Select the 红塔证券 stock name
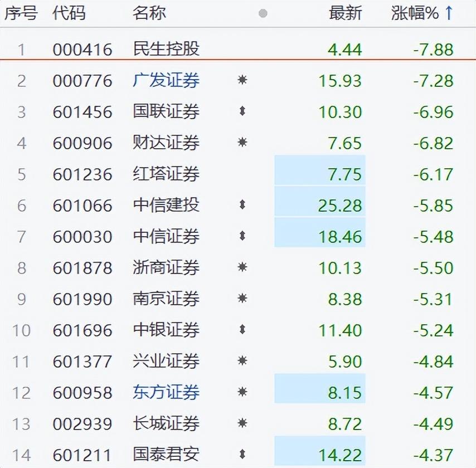The width and height of the screenshot is (476, 468). click(166, 174)
